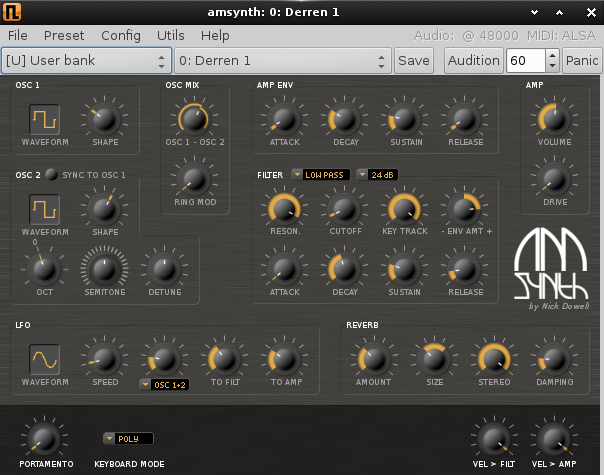Click the filter envelope Release knob
This screenshot has width=604, height=475.
pos(465,269)
